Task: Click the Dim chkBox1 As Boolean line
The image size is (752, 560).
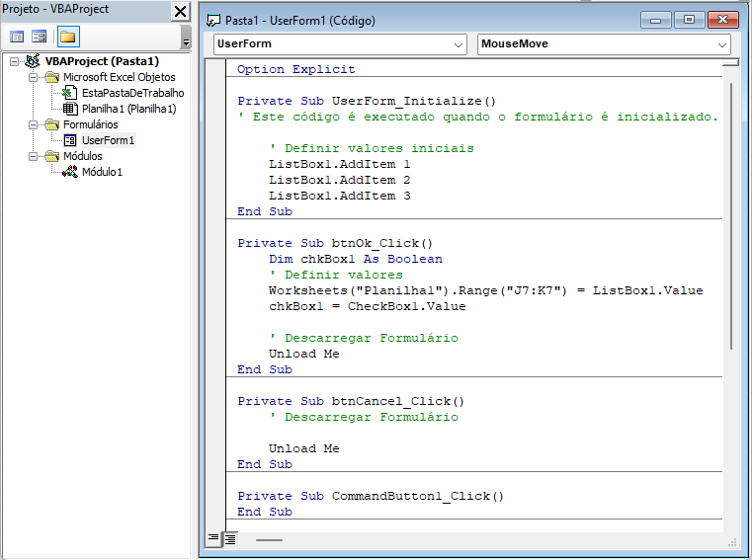Action: coord(356,259)
